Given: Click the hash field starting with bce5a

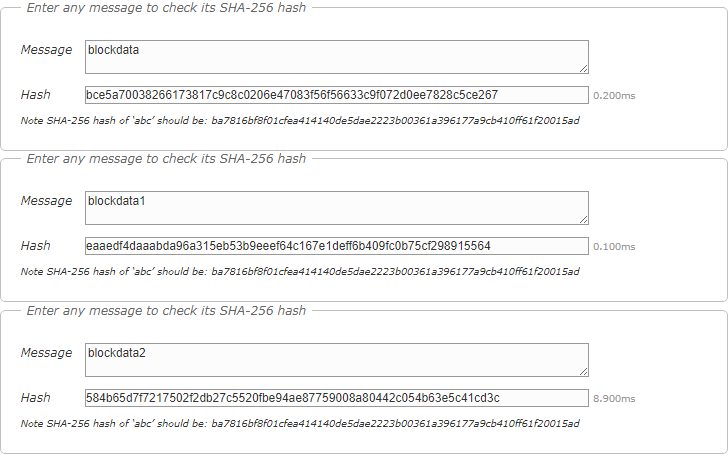Looking at the screenshot, I should (x=336, y=95).
